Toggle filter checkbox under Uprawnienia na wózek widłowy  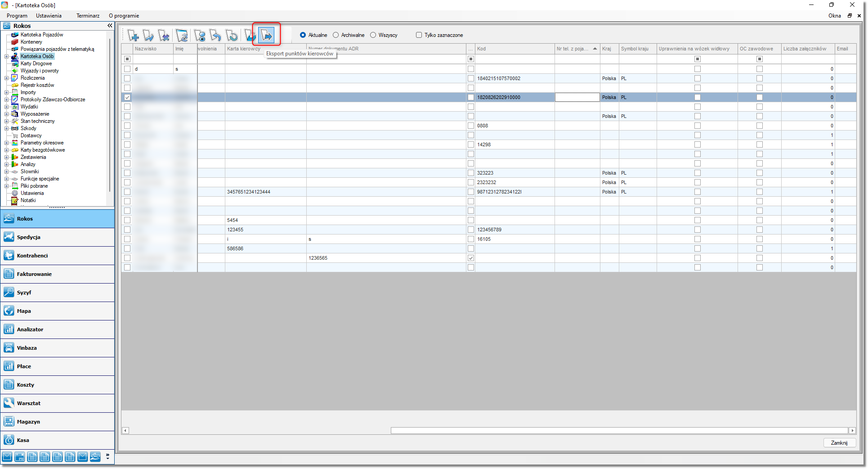pos(697,59)
